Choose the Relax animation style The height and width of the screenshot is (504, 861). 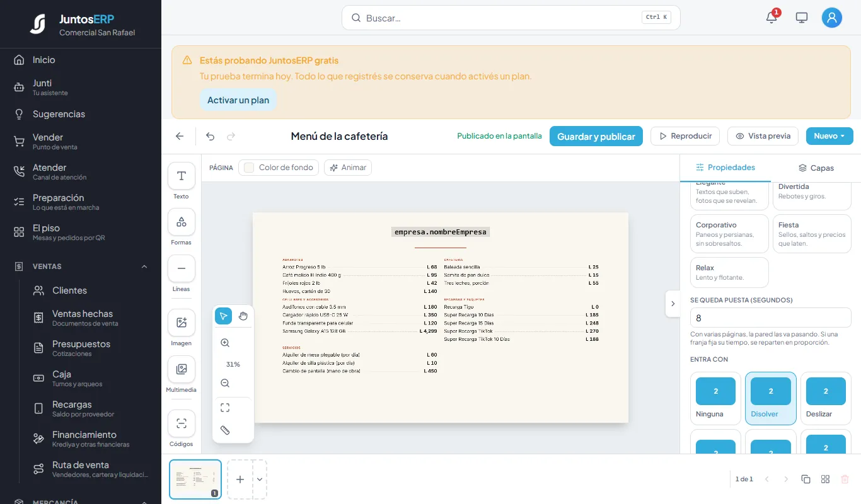729,272
